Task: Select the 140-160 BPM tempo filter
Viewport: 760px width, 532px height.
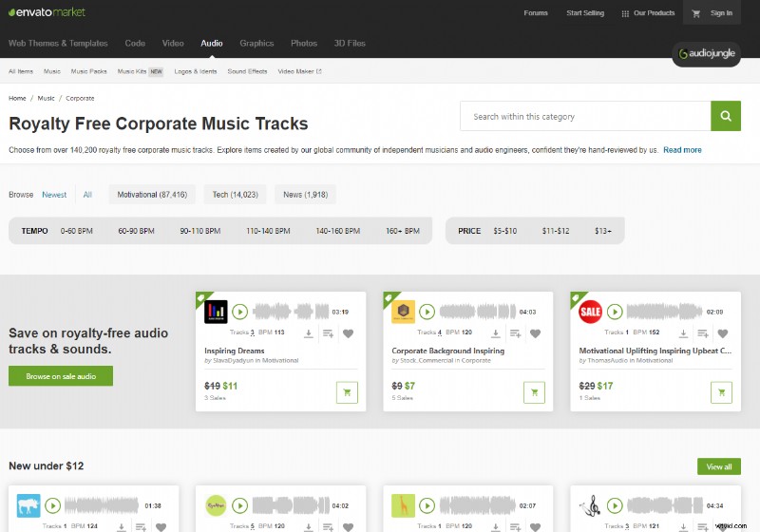Action: coord(338,231)
